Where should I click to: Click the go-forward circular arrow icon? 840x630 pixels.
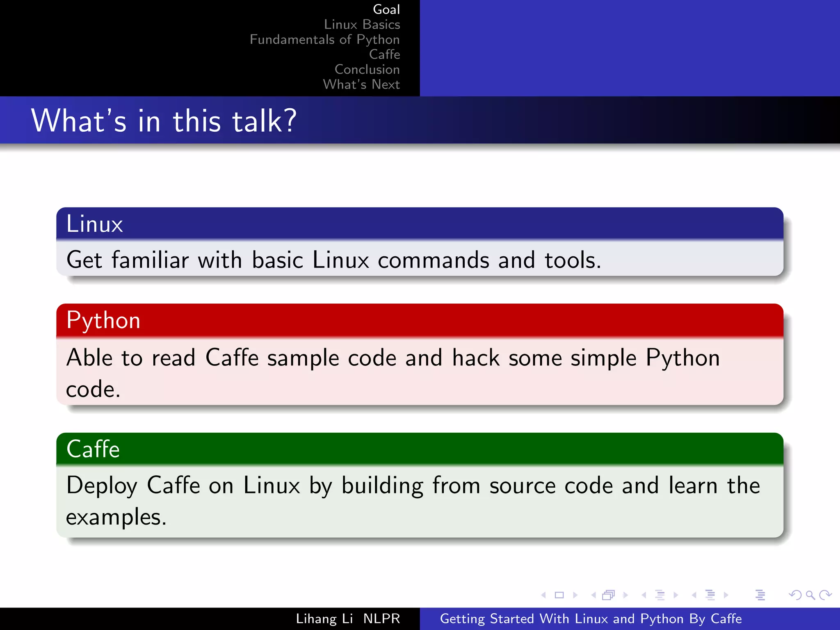click(825, 595)
